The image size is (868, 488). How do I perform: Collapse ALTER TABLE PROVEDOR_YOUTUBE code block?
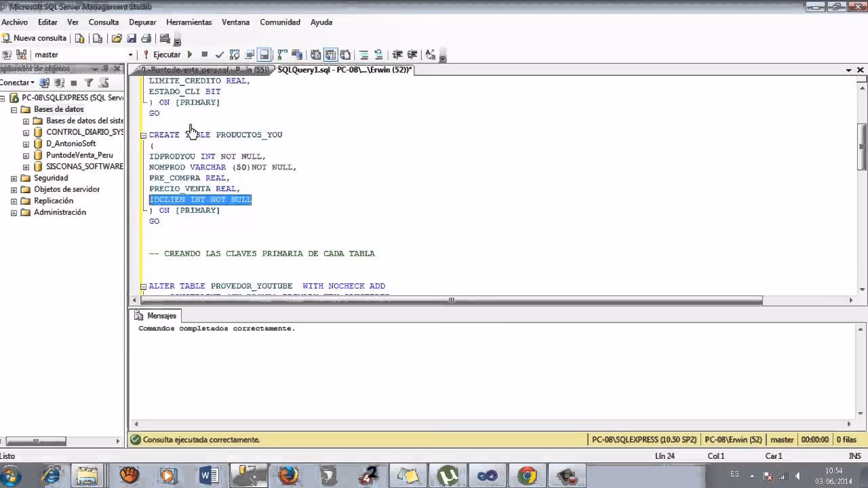click(143, 287)
